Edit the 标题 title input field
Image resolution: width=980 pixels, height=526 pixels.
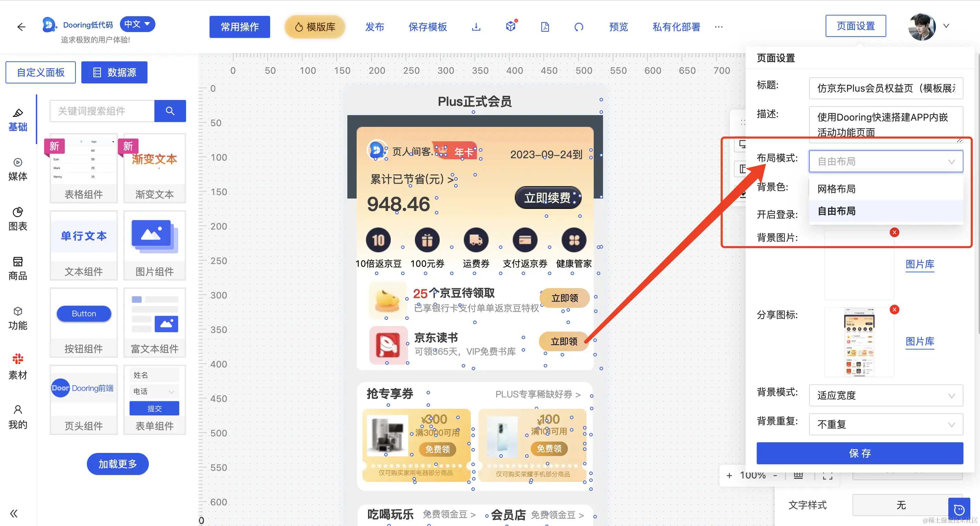(x=886, y=88)
